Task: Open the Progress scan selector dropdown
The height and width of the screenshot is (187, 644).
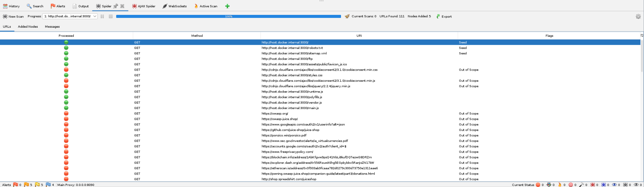Action: (70, 16)
